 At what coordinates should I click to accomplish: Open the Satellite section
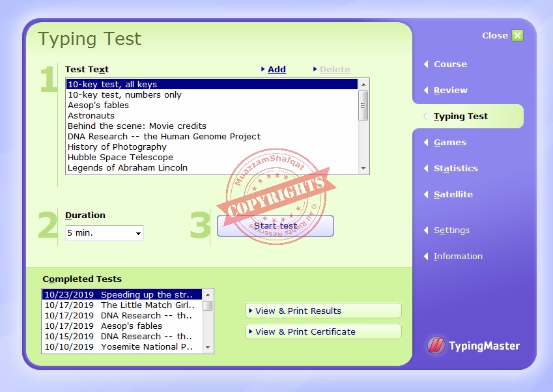click(x=451, y=194)
